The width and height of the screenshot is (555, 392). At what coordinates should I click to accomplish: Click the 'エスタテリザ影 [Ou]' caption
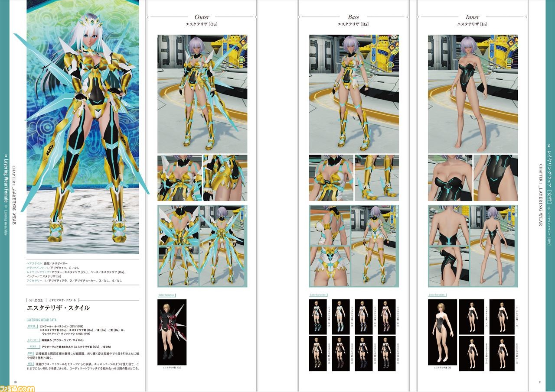pos(172,368)
